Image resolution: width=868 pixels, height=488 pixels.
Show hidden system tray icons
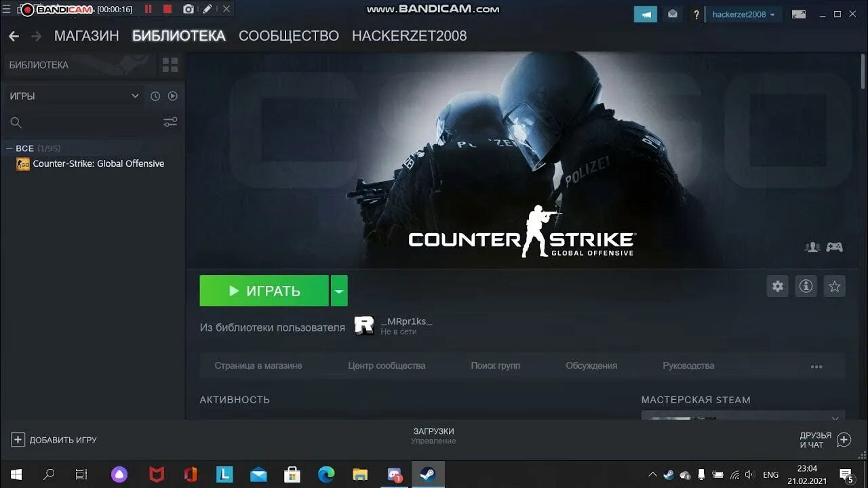tap(652, 474)
